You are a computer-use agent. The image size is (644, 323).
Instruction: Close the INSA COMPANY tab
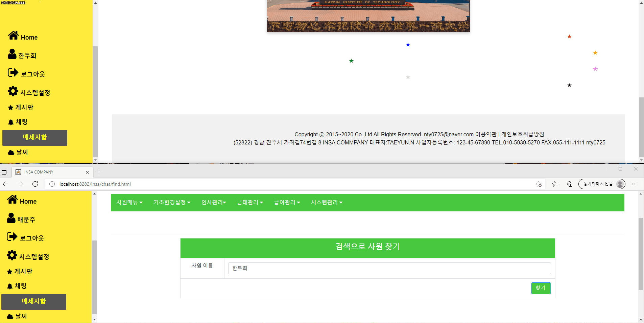pyautogui.click(x=87, y=172)
